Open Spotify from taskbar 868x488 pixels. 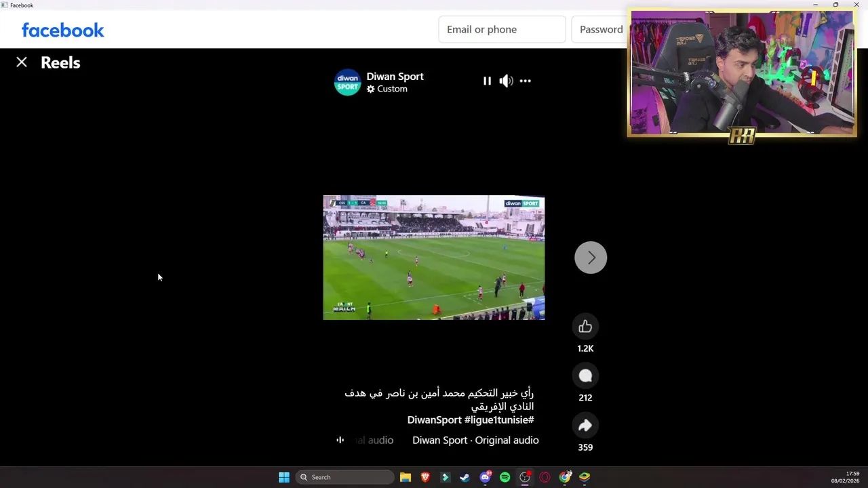(x=505, y=477)
